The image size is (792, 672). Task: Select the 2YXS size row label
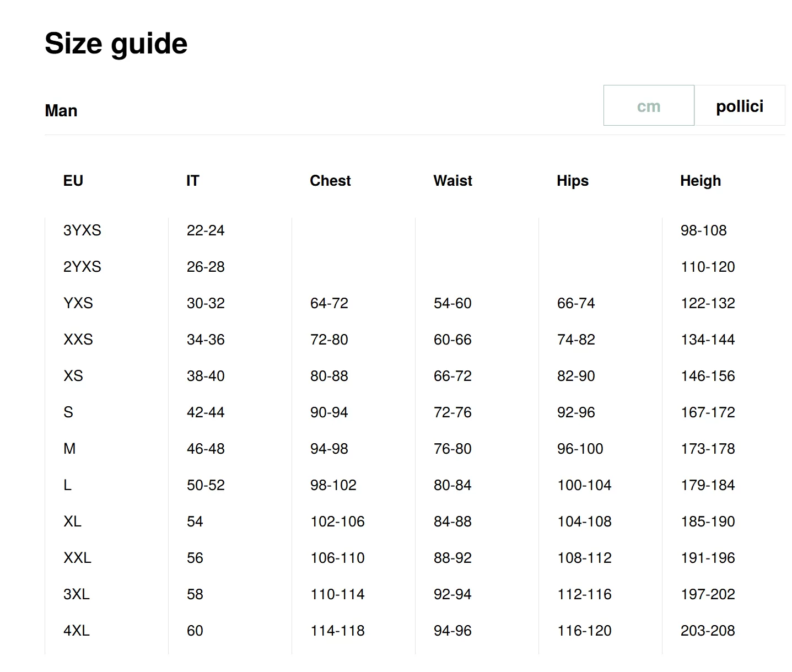82,267
